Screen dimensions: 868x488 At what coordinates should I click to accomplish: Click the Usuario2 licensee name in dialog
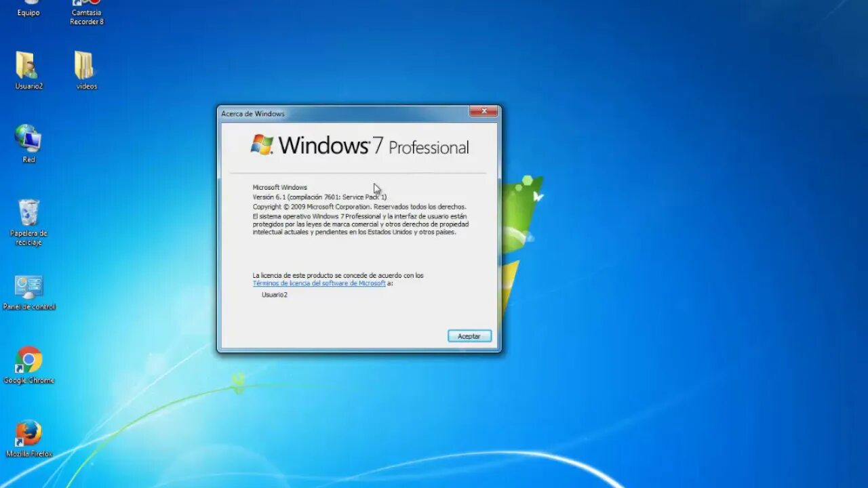(275, 295)
